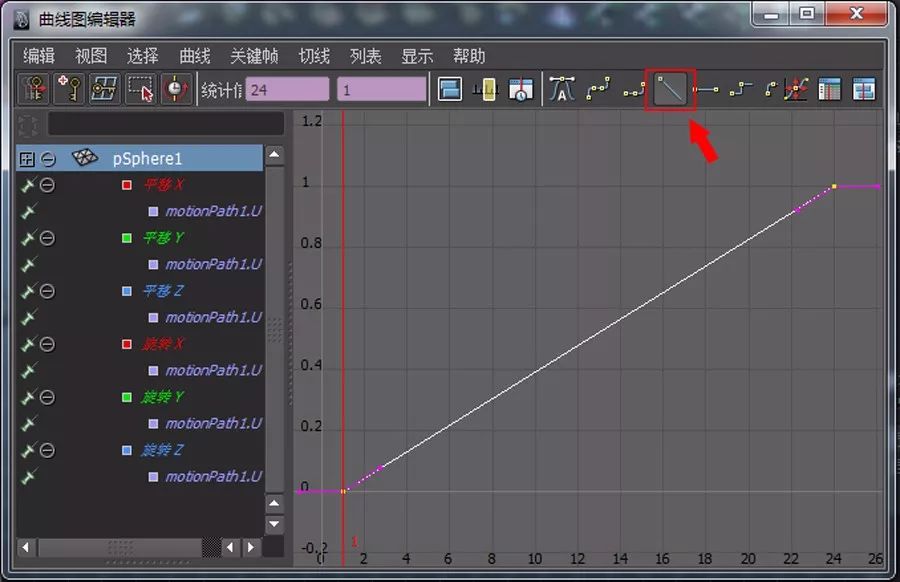The width and height of the screenshot is (900, 582).
Task: Open the Trax Editor icon
Action: [x=863, y=90]
